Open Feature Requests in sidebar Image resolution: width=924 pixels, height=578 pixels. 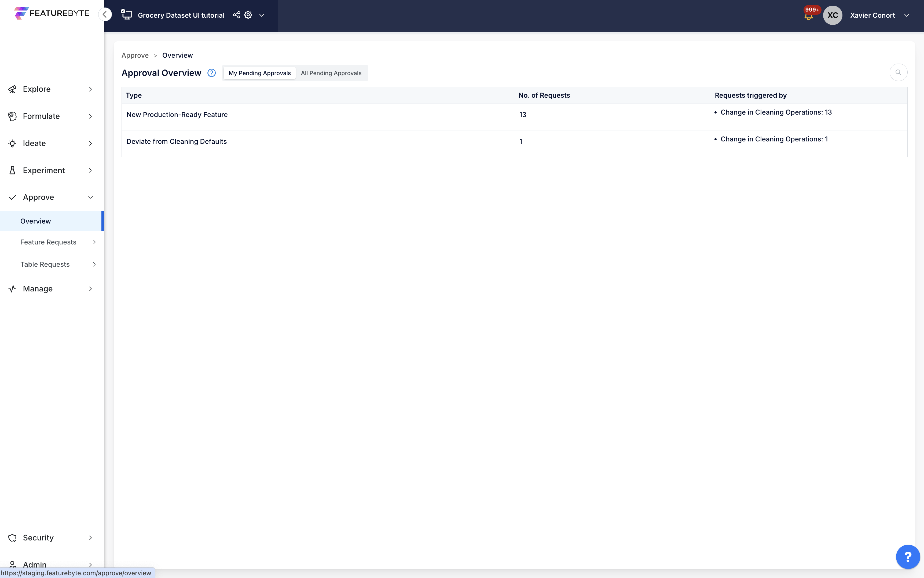pos(52,242)
